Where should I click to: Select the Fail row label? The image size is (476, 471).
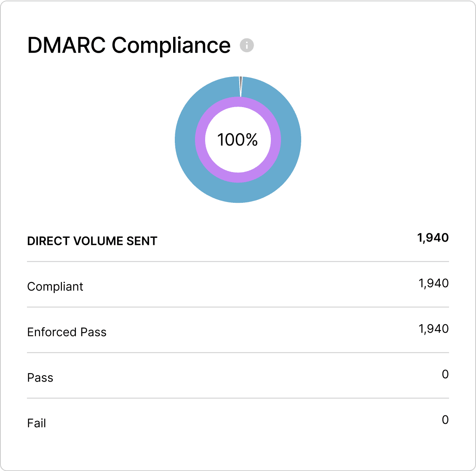click(x=37, y=423)
